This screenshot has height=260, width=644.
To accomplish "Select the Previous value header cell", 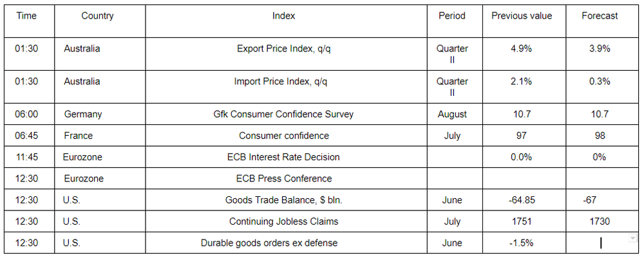I will 524,21.
